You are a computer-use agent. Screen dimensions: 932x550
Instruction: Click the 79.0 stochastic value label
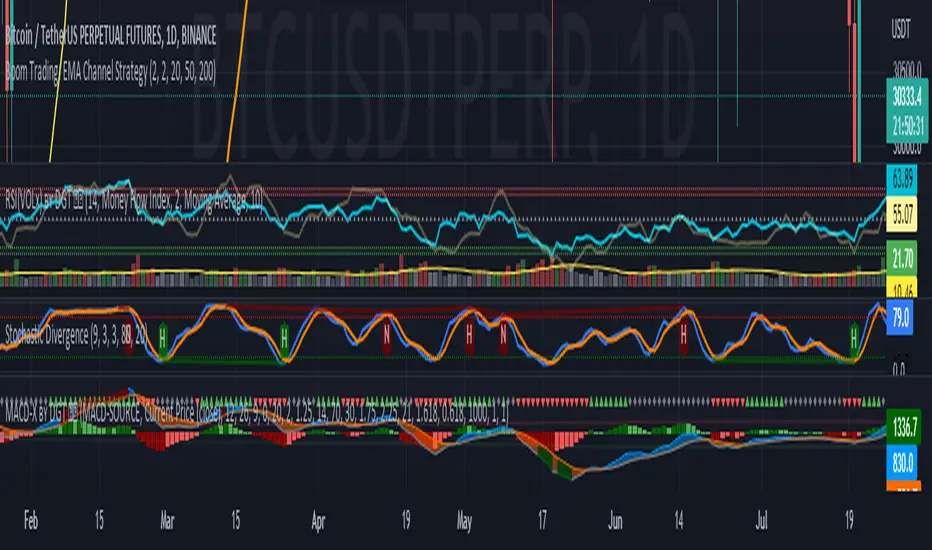click(x=900, y=318)
